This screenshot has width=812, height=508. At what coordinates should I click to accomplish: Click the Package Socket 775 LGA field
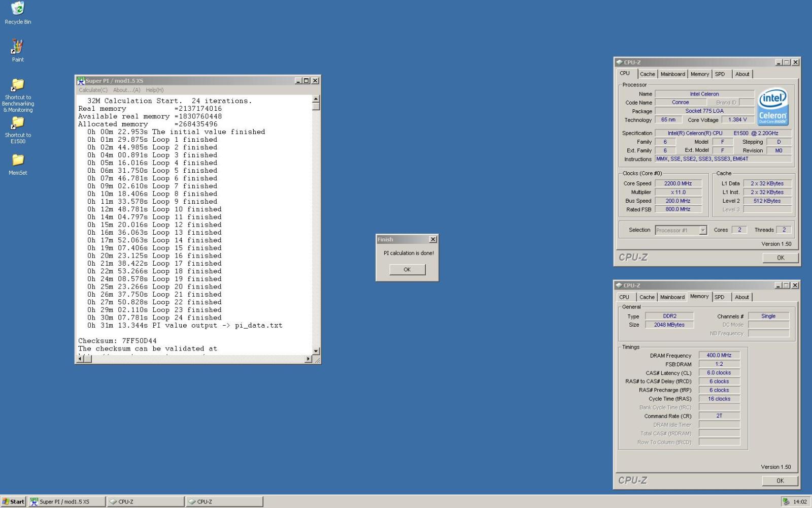click(704, 111)
